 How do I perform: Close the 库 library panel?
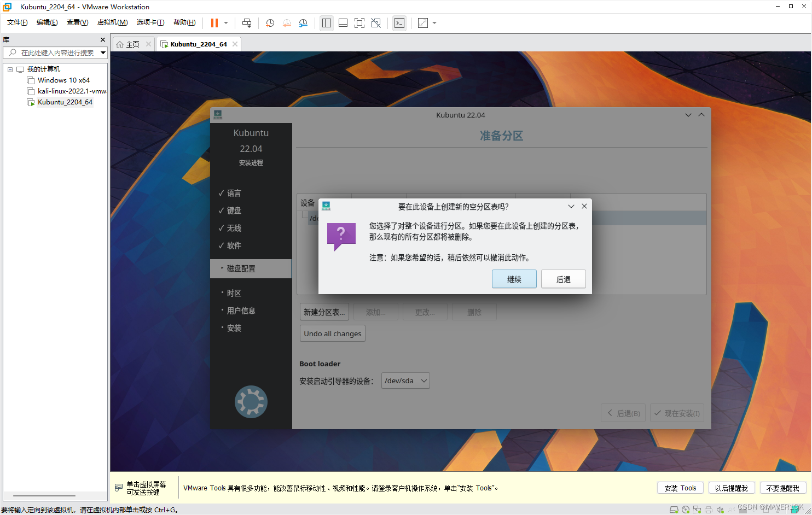coord(103,39)
